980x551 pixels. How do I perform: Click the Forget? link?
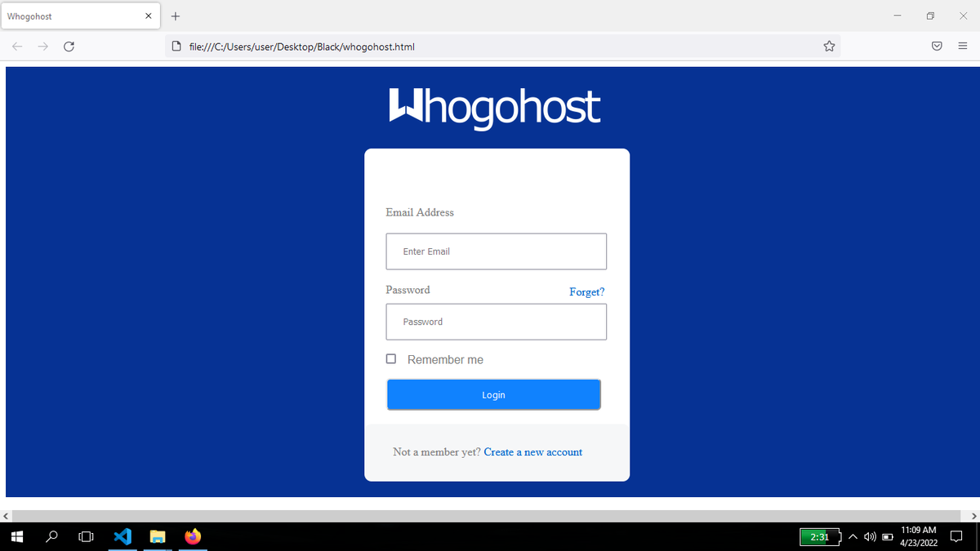coord(587,291)
